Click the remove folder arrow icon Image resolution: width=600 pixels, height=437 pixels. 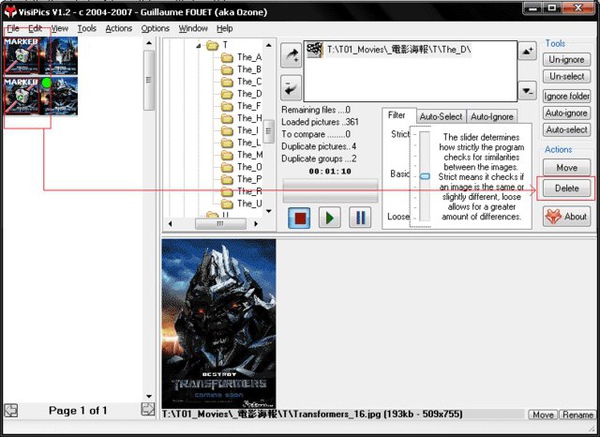click(x=291, y=88)
